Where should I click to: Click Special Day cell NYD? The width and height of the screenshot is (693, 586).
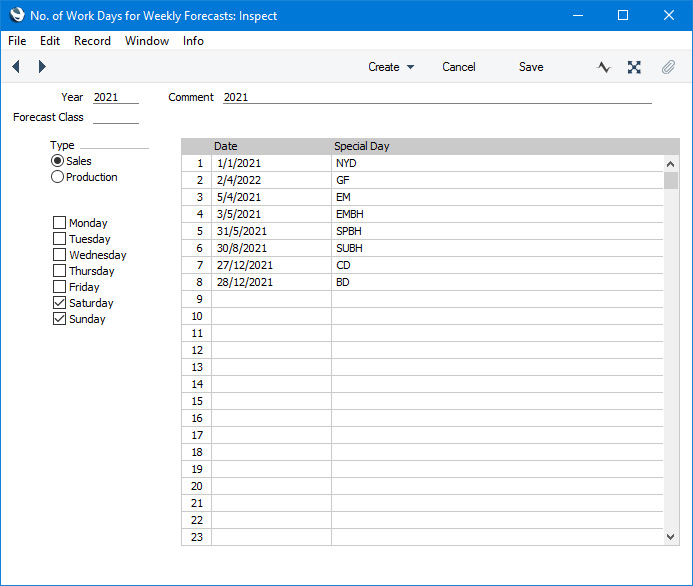coord(497,164)
